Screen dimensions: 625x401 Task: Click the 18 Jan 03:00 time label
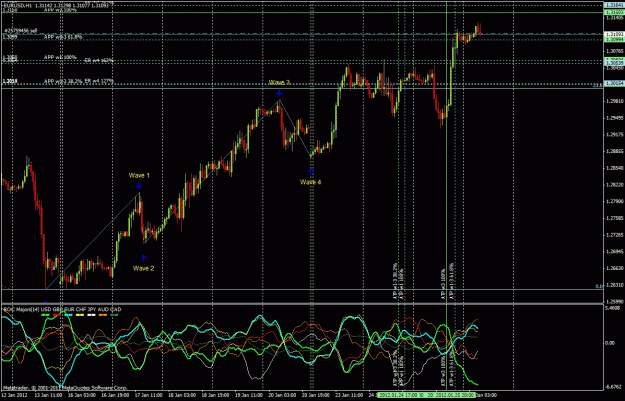[x=182, y=395]
